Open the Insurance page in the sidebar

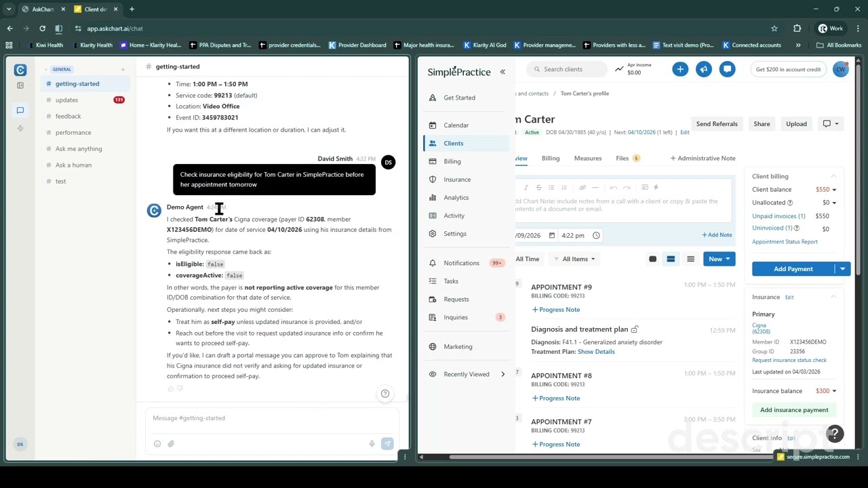(x=457, y=180)
